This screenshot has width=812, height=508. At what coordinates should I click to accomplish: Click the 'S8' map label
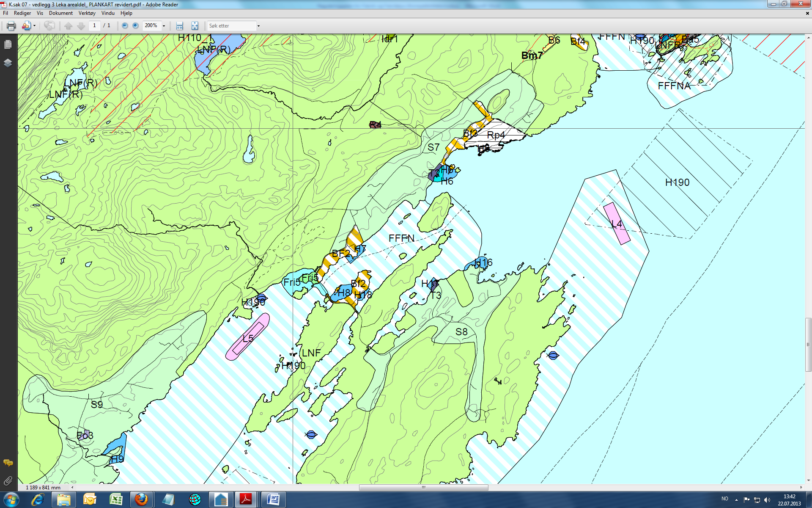[461, 331]
